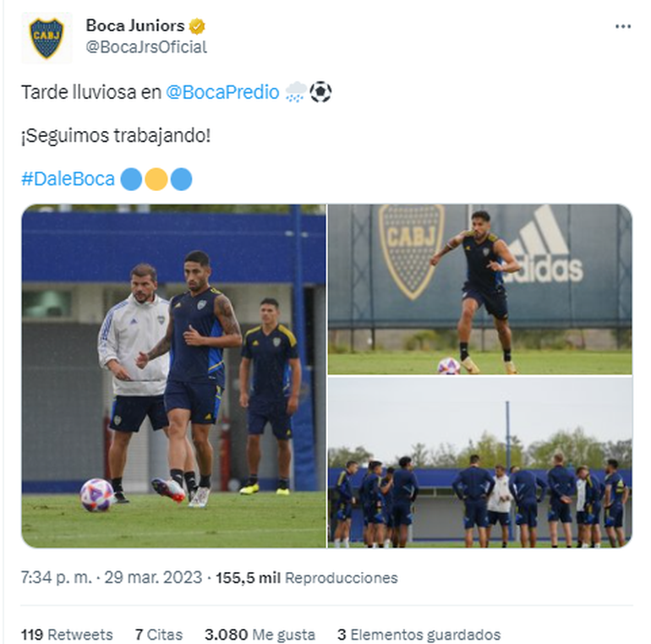651x644 pixels.
Task: Follow the @BocaPredio mention link
Action: pos(222,92)
